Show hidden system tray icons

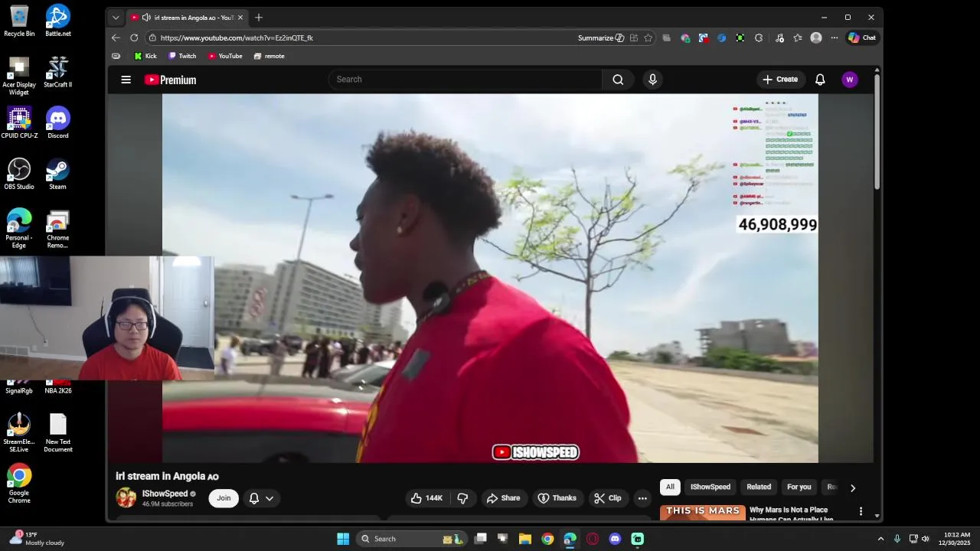(x=880, y=539)
